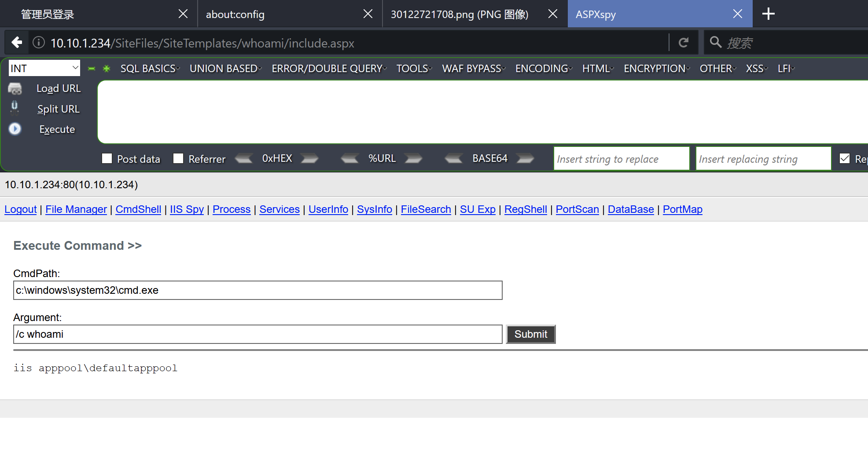Submit the command with Submit button
Image resolution: width=868 pixels, height=460 pixels.
click(x=531, y=334)
